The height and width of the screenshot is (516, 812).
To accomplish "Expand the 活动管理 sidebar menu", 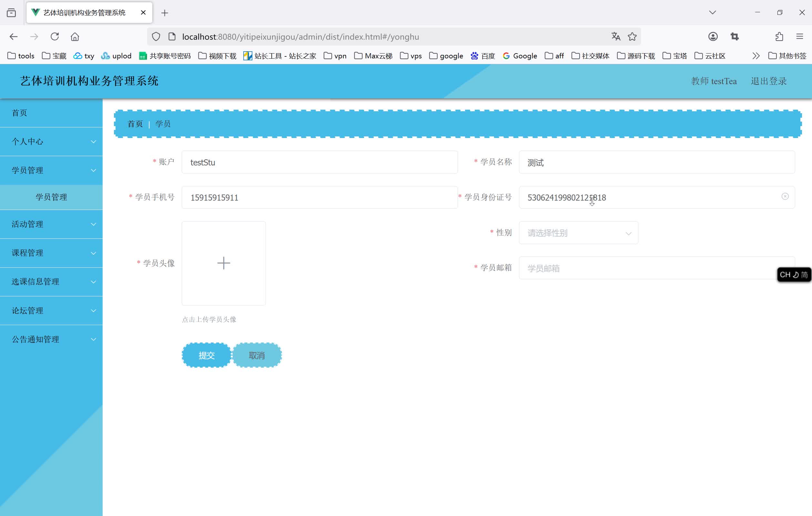I will point(51,224).
